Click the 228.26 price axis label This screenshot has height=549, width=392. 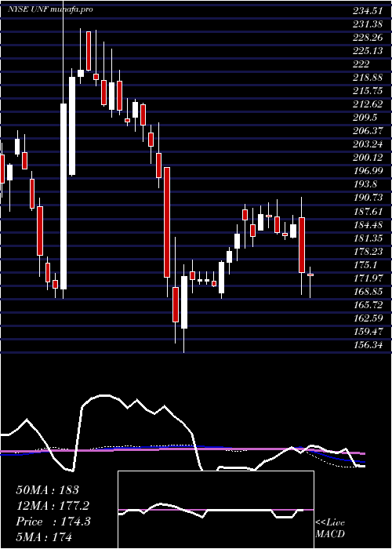pyautogui.click(x=367, y=38)
